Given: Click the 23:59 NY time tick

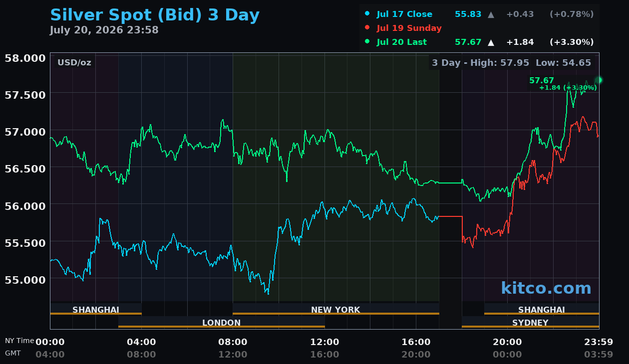Looking at the screenshot, I should pos(599,342).
